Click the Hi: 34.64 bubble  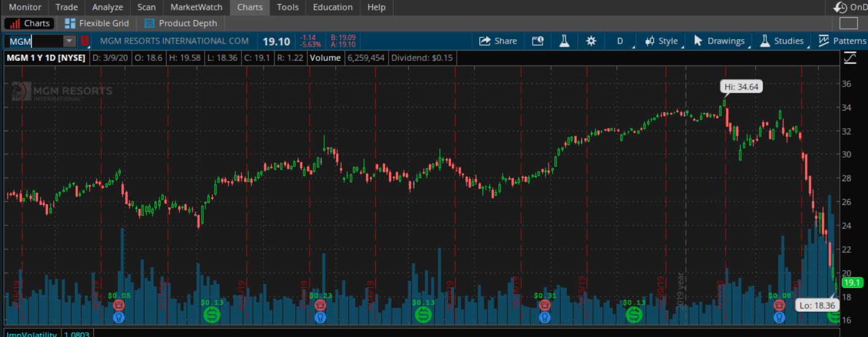(x=741, y=87)
